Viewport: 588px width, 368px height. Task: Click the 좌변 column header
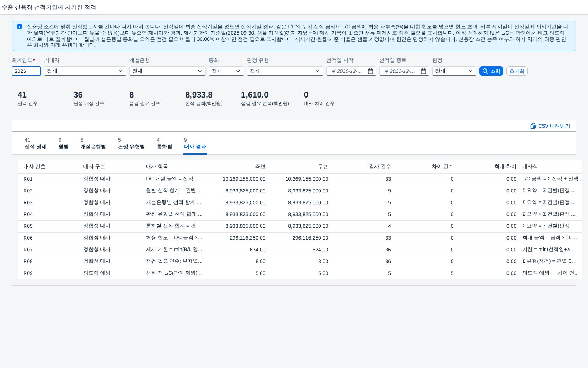click(x=260, y=167)
